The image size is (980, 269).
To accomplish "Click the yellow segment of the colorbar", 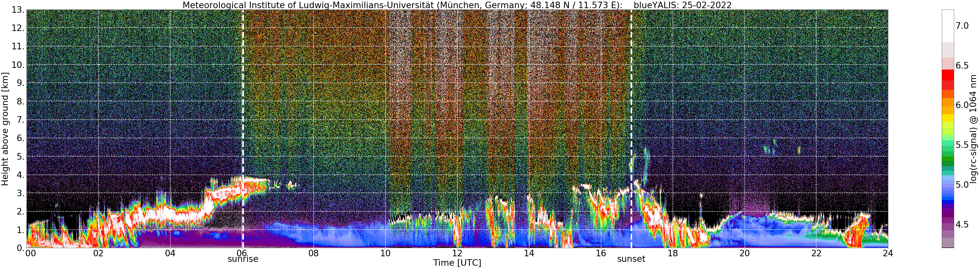I will click(948, 118).
